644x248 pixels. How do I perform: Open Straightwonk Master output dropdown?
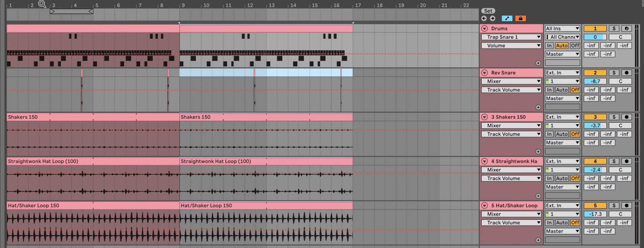click(x=562, y=187)
